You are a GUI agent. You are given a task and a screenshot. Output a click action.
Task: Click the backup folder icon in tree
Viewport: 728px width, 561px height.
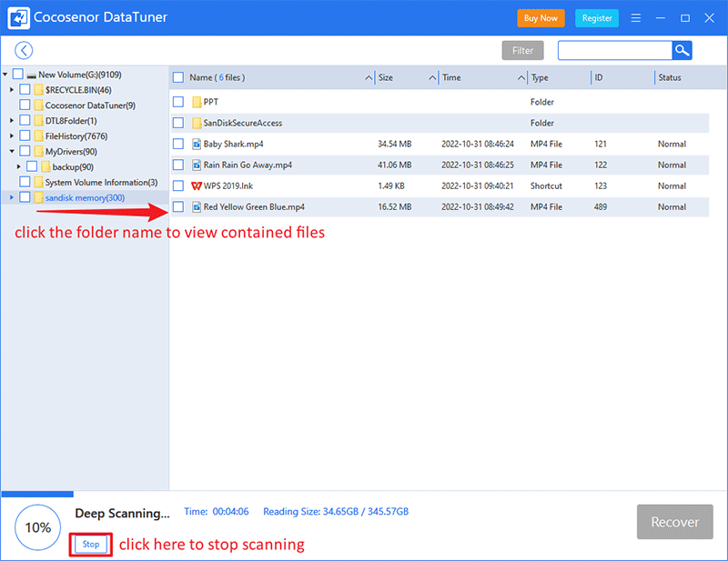[x=45, y=166]
